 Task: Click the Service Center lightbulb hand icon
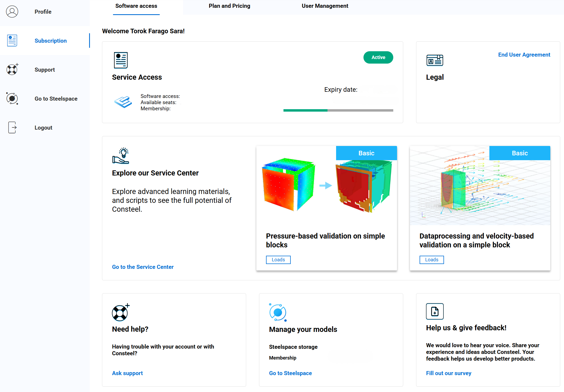(121, 155)
